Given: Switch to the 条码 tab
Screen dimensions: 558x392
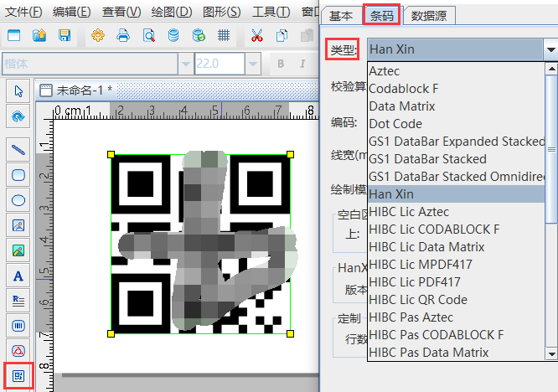Looking at the screenshot, I should [x=382, y=15].
